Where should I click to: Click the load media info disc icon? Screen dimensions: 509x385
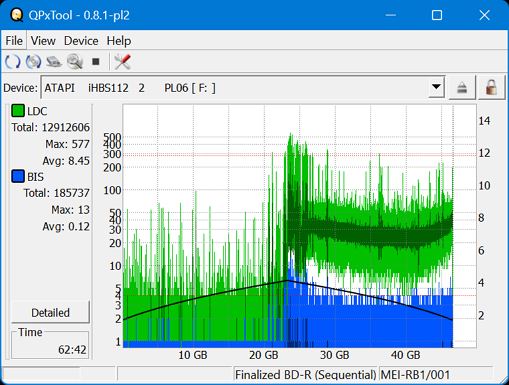[x=33, y=62]
